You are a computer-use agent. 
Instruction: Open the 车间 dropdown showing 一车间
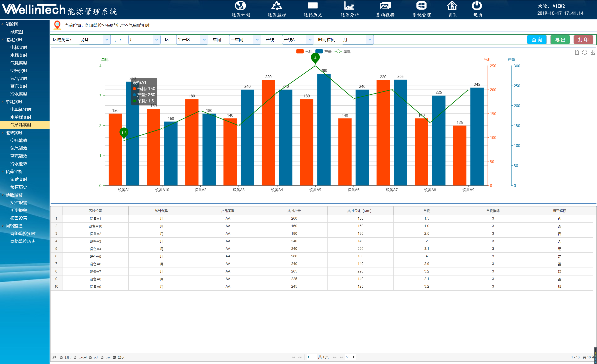[245, 40]
